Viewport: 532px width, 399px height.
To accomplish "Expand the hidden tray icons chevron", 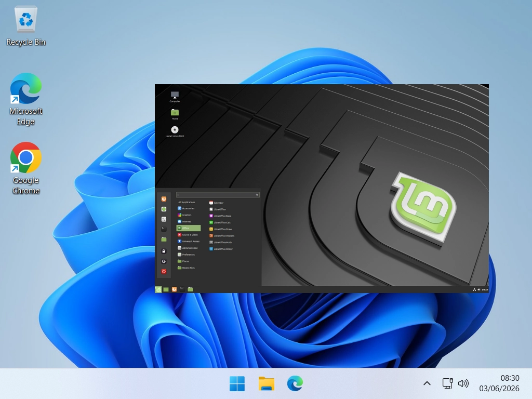I will click(x=427, y=384).
